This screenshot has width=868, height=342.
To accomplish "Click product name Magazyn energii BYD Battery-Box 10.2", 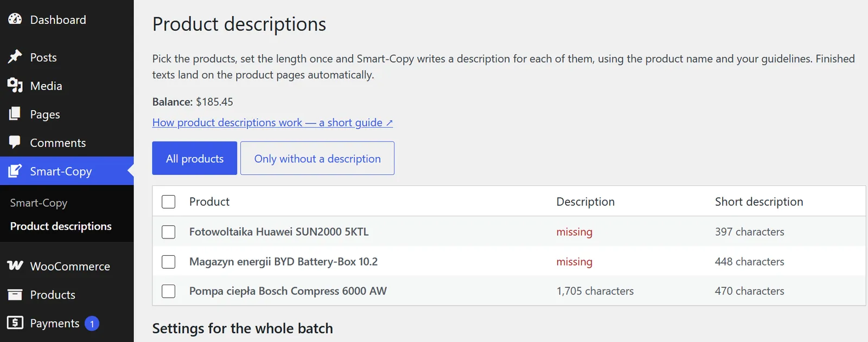I will [x=283, y=262].
